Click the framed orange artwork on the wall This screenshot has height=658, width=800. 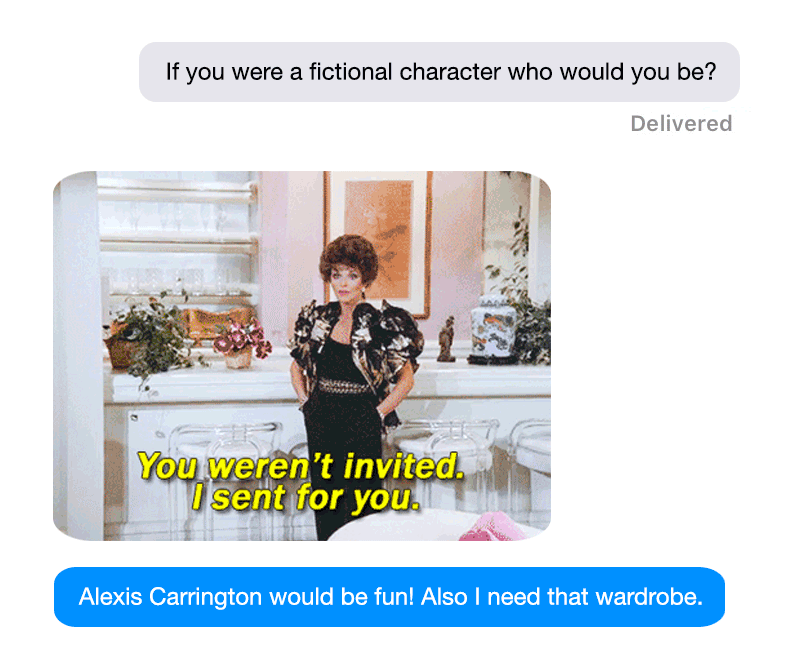click(x=378, y=240)
